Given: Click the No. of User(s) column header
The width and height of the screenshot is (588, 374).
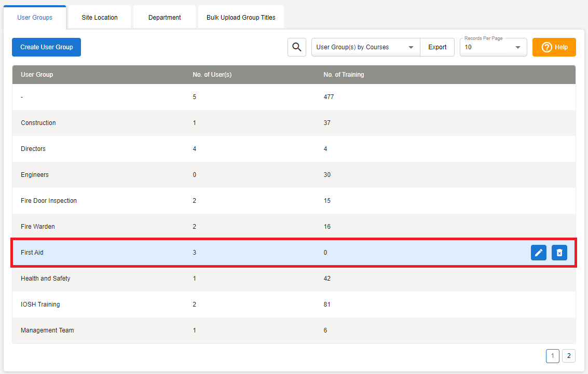Looking at the screenshot, I should [x=212, y=75].
